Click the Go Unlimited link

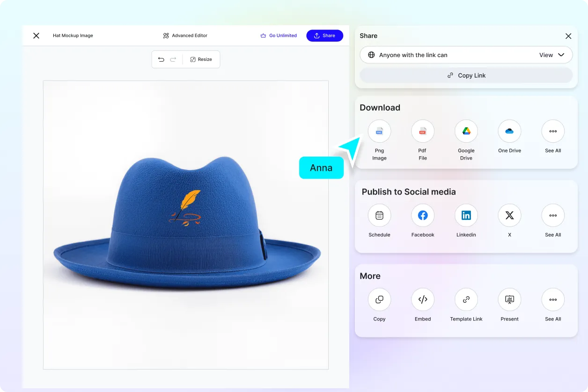click(x=279, y=35)
